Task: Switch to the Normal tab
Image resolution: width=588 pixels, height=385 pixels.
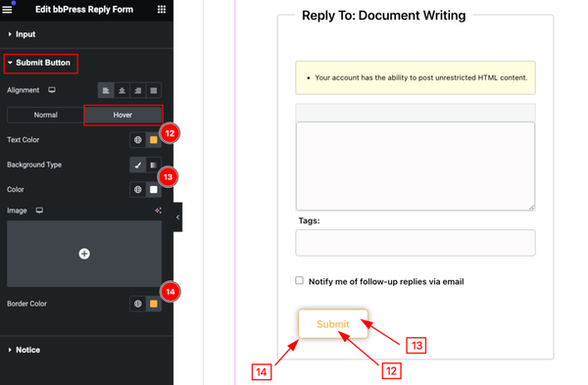Action: (45, 115)
